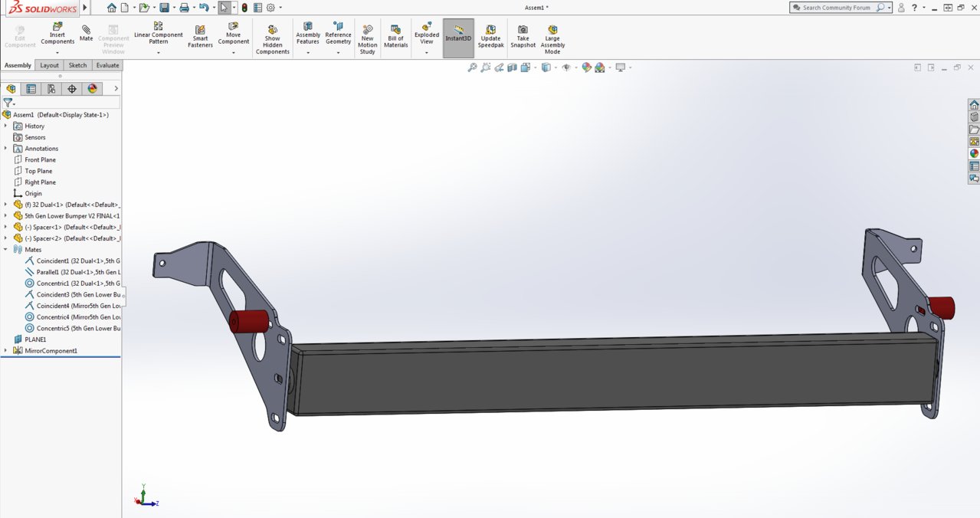Activate the Move Component tool
This screenshot has height=518, width=980.
[x=234, y=34]
